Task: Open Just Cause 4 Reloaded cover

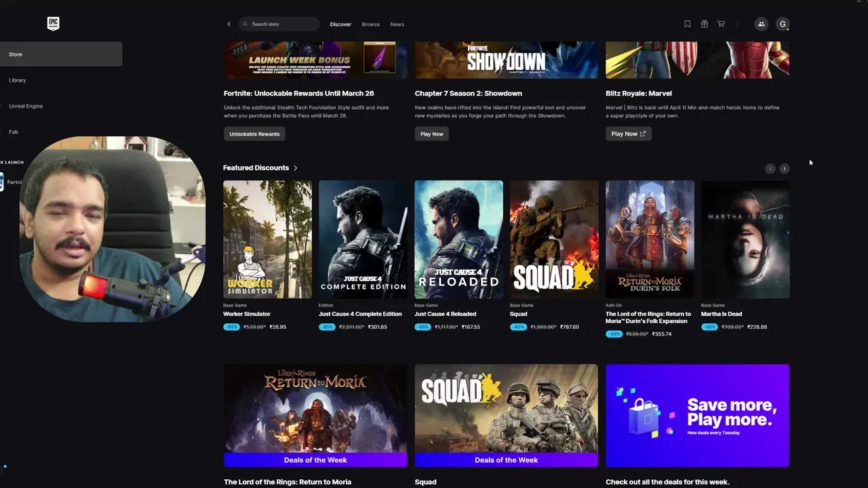Action: point(458,239)
